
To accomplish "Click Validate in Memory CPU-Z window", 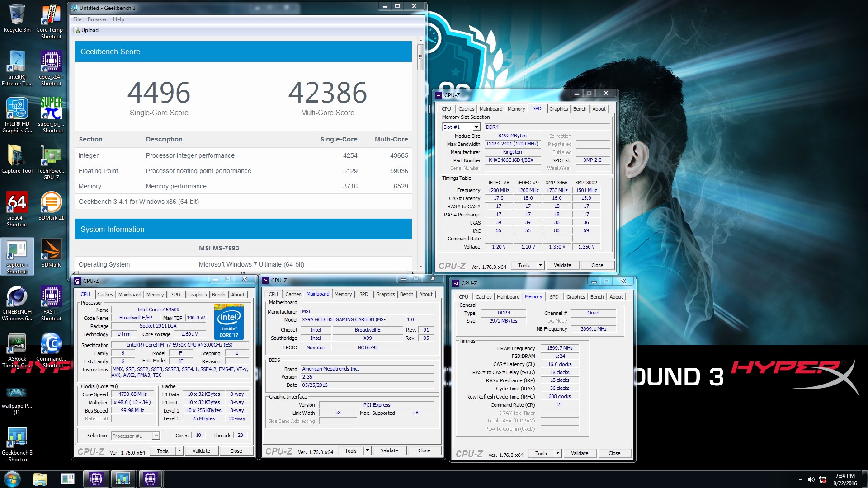I will [x=579, y=453].
